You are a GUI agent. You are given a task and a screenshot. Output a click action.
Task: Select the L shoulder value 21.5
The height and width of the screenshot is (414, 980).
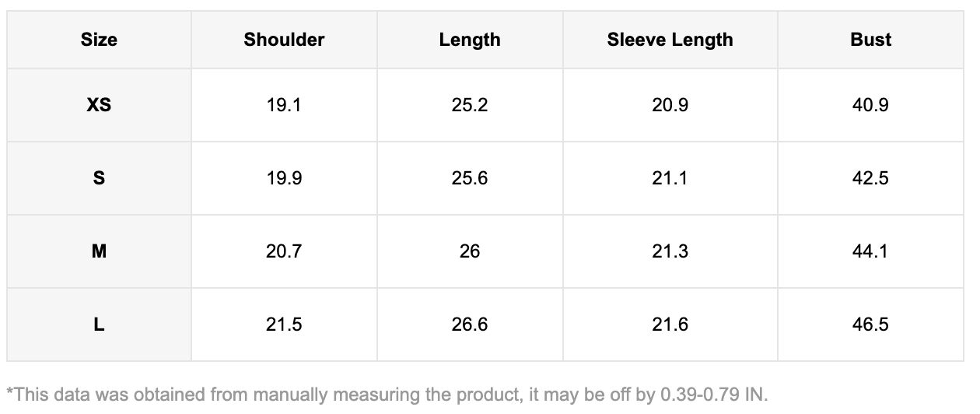[284, 325]
